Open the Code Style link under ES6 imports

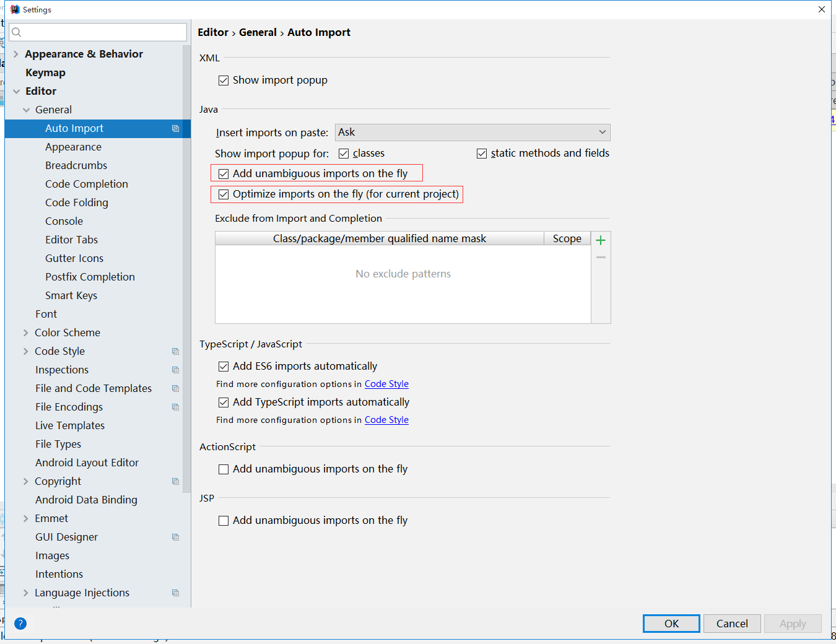(386, 384)
